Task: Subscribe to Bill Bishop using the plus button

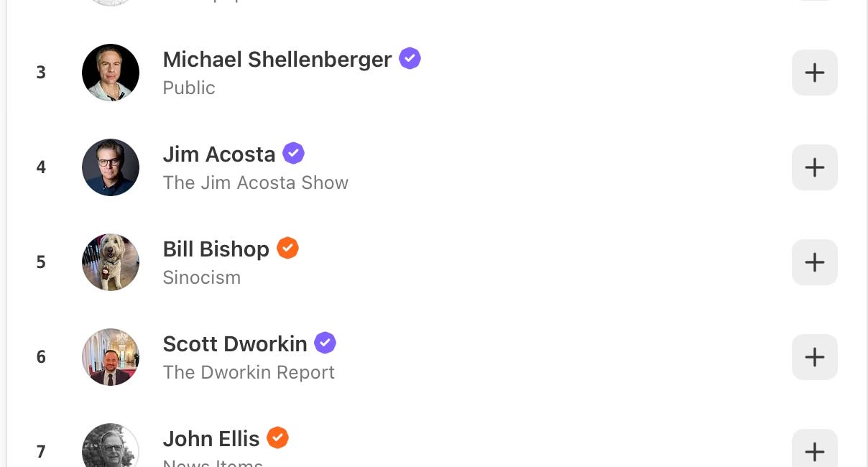Action: (814, 262)
